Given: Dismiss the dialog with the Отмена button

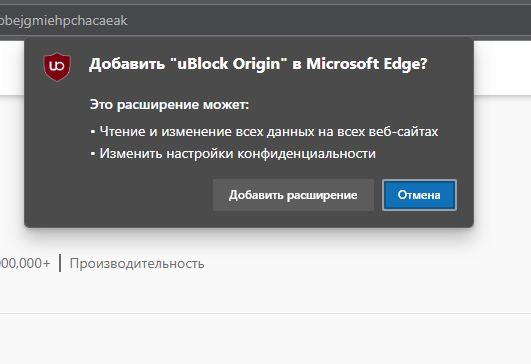Looking at the screenshot, I should (x=419, y=195).
